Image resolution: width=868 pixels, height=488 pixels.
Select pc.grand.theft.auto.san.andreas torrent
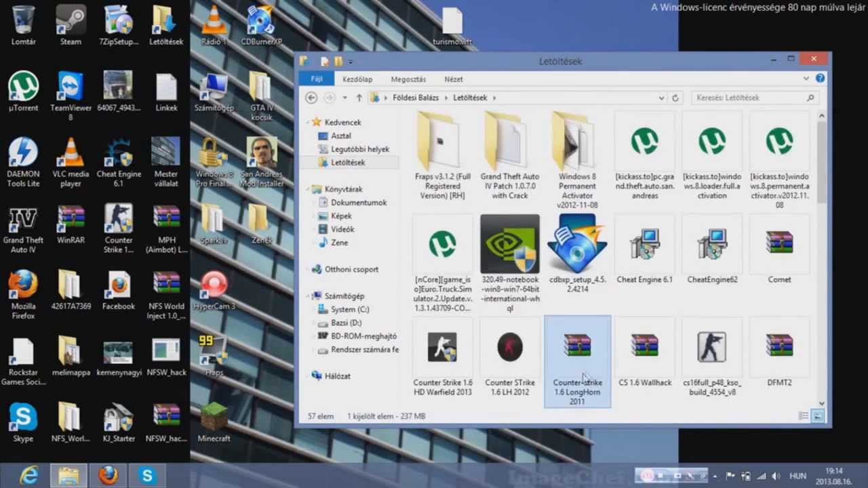pyautogui.click(x=645, y=156)
